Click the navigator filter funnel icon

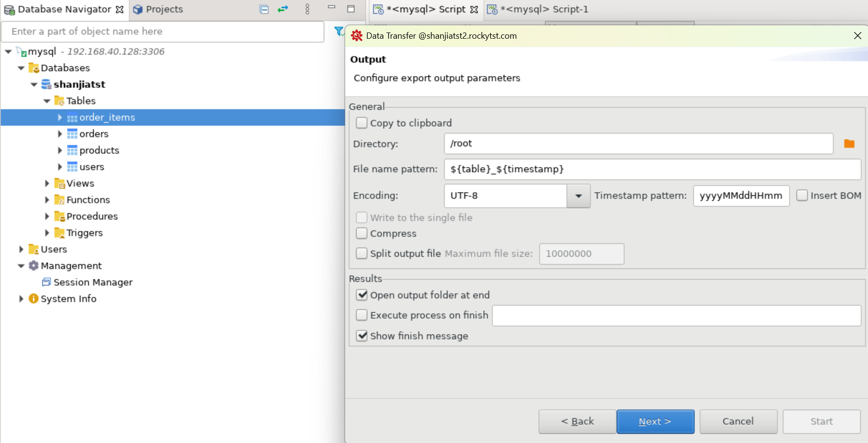coord(339,32)
